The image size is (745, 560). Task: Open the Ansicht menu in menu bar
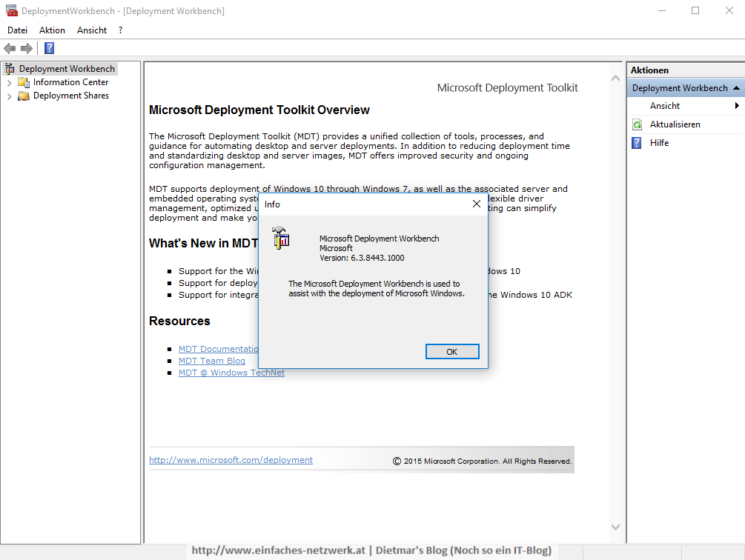tap(92, 30)
